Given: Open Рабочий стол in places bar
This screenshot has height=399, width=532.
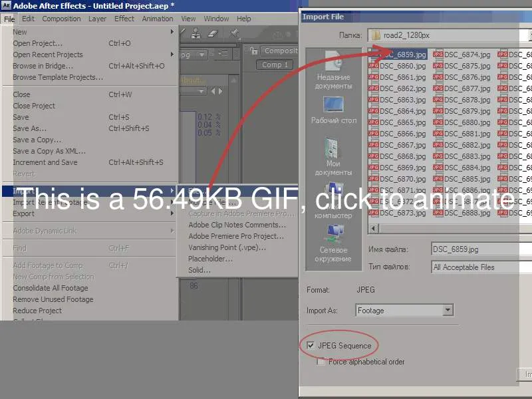Looking at the screenshot, I should [334, 110].
